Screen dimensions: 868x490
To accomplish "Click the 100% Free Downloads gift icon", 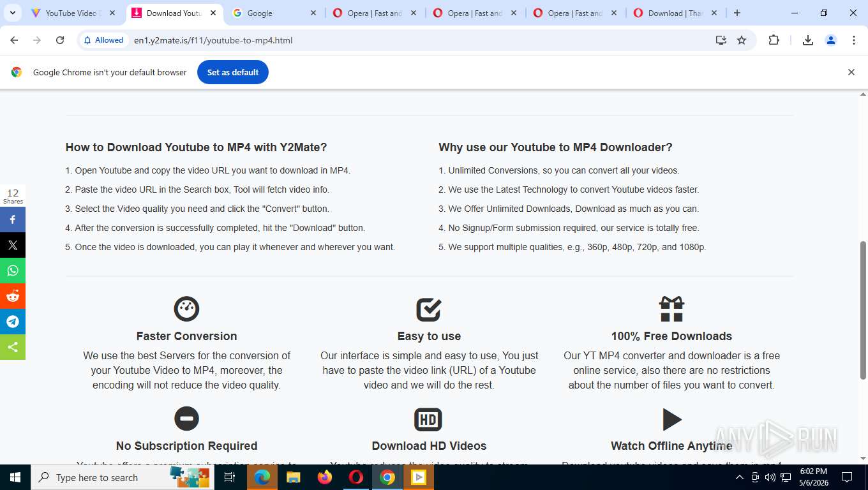I will tap(671, 309).
